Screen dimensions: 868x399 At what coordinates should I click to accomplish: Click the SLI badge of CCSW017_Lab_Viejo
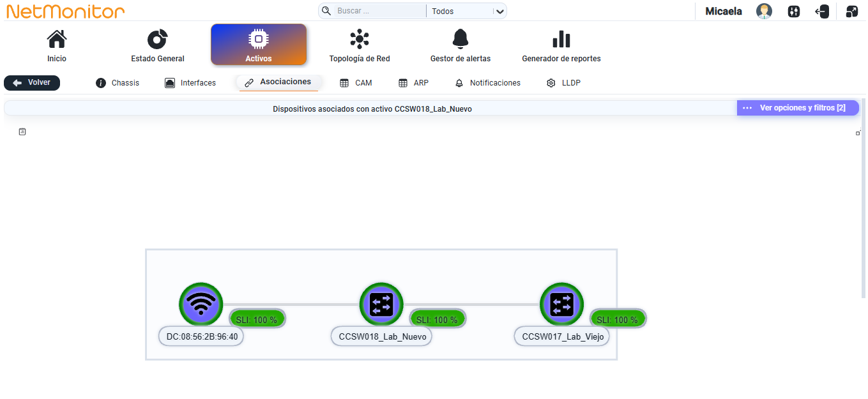[618, 319]
